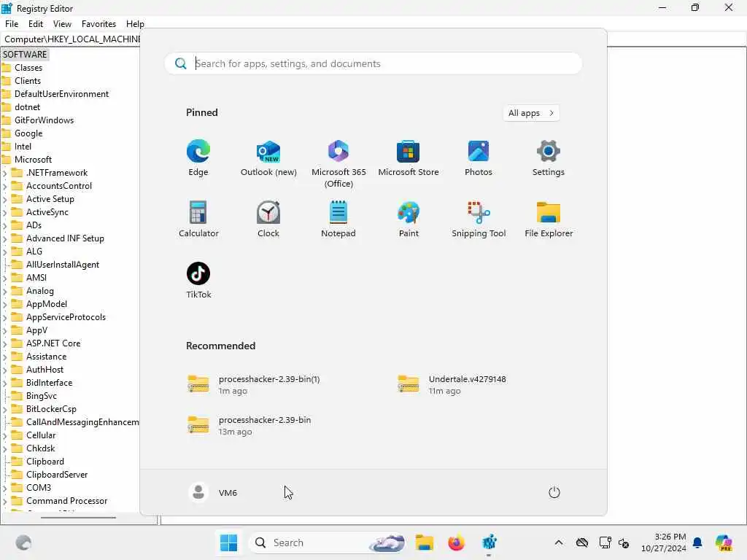Open the Edge browser pinned app
This screenshot has width=747, height=560.
198,157
